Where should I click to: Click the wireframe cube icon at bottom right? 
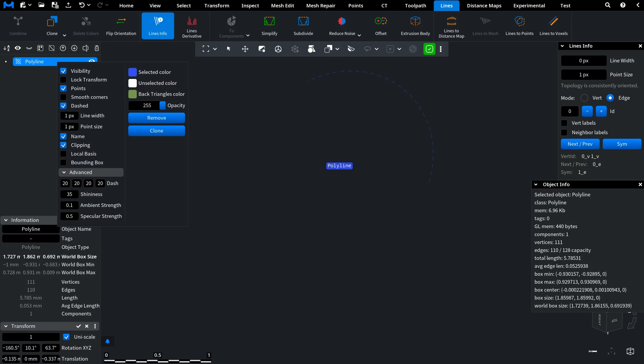(630, 351)
